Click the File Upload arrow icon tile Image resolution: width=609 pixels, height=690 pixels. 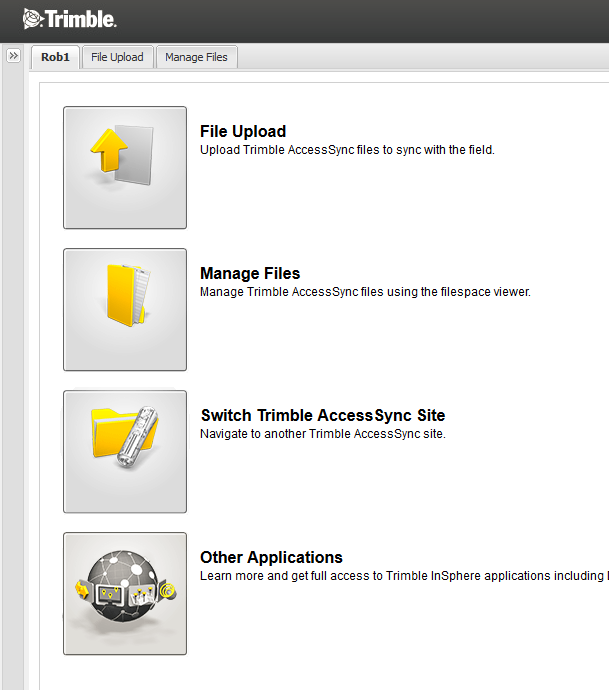(x=125, y=168)
